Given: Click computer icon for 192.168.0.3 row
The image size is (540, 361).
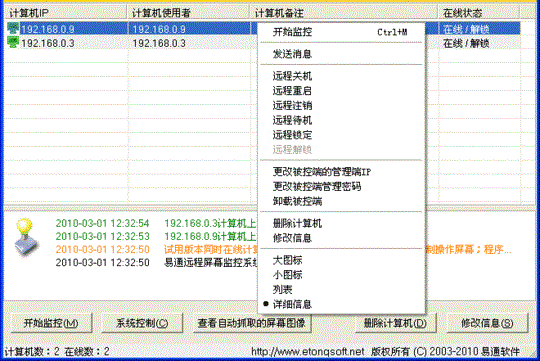Looking at the screenshot, I should (13, 43).
